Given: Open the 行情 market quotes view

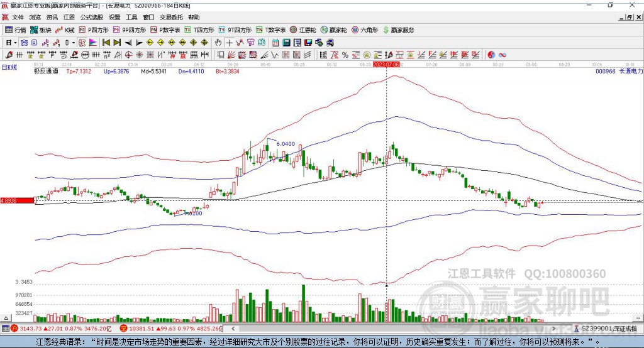Looking at the screenshot, I should 16,30.
